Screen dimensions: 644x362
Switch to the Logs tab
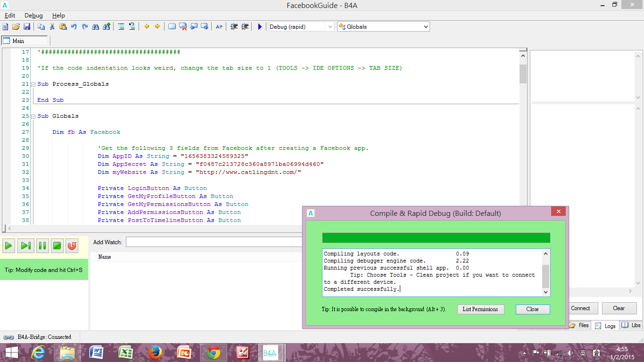[x=605, y=326]
